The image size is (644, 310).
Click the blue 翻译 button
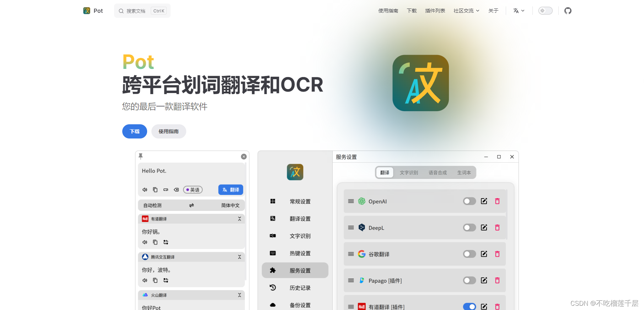pos(231,190)
